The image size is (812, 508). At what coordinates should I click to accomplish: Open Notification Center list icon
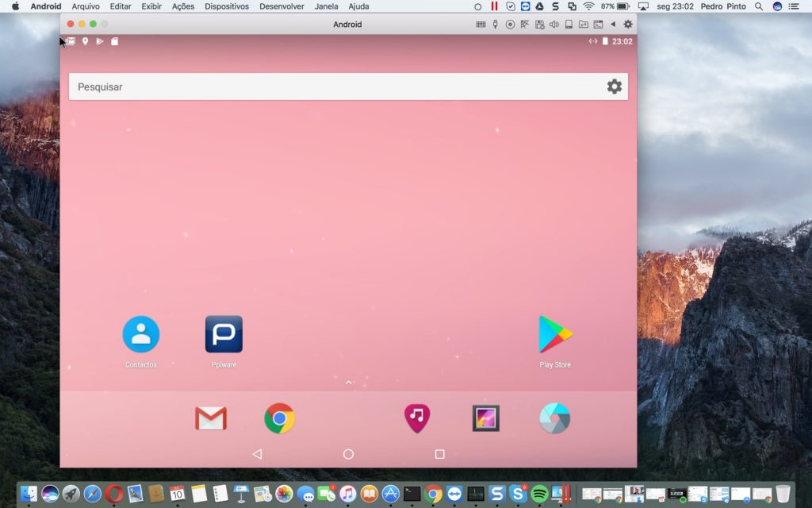coord(793,6)
